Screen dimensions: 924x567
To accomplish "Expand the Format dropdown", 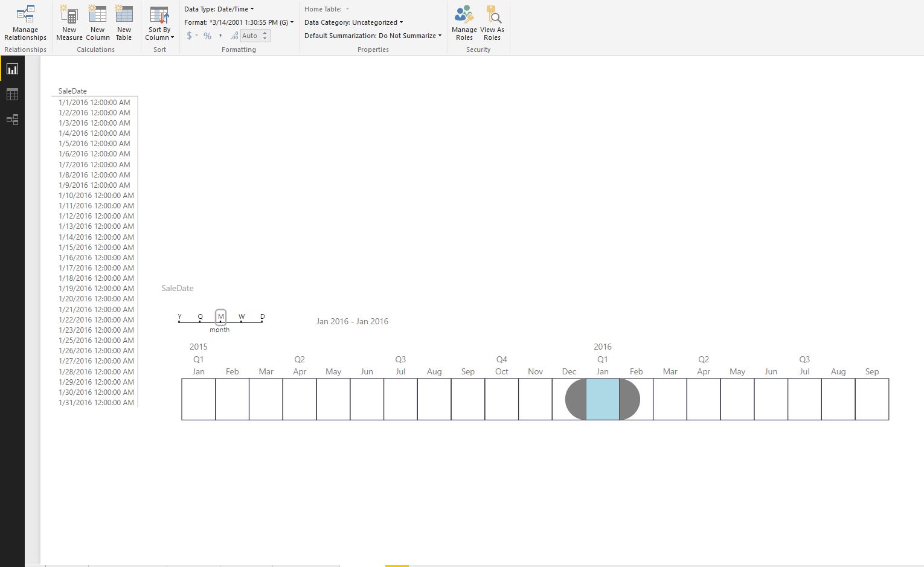I will pyautogui.click(x=239, y=22).
